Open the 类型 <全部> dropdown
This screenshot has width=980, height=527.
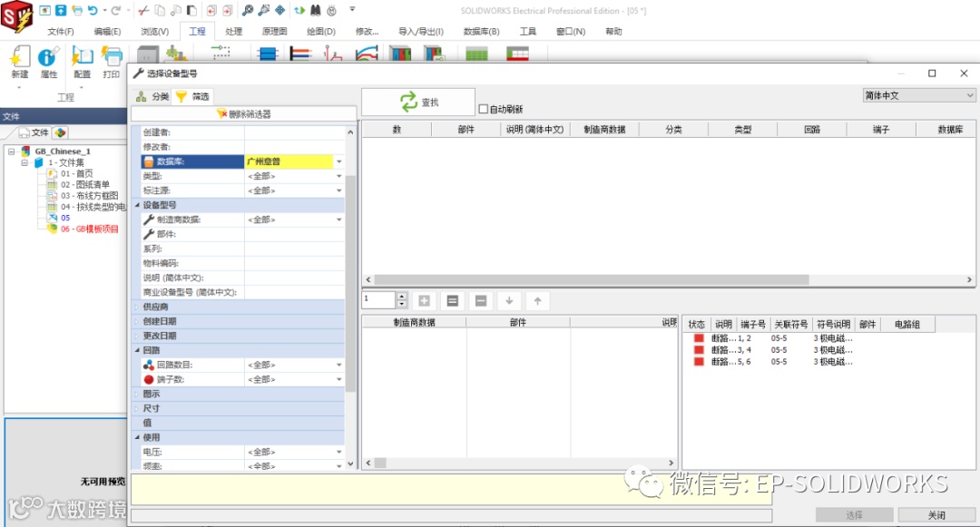(x=338, y=176)
